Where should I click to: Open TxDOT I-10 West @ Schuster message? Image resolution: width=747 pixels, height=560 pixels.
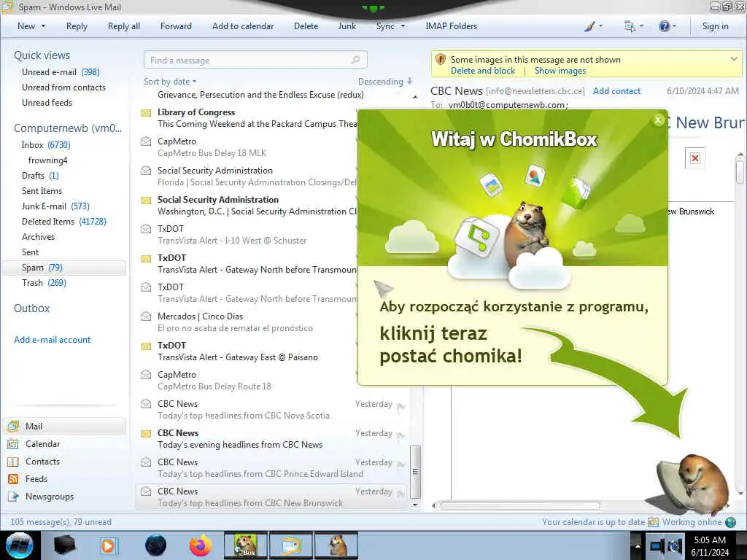coord(248,234)
